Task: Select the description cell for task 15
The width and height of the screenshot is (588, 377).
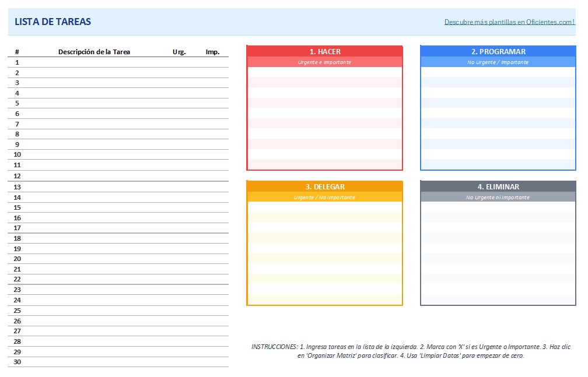Action: [94, 207]
